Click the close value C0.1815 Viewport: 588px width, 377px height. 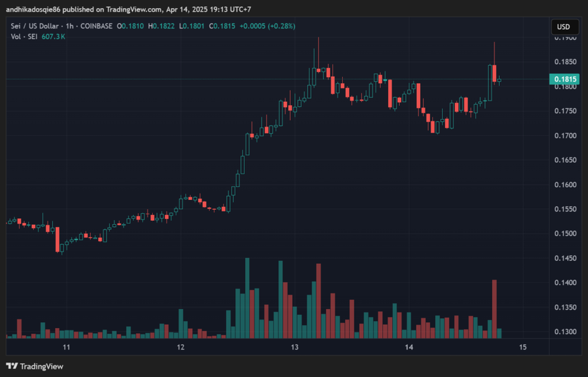tap(222, 26)
